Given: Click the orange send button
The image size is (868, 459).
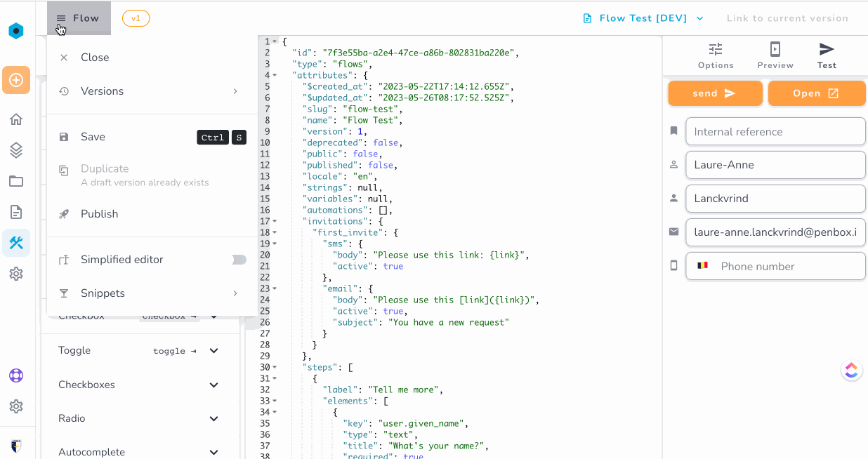Looking at the screenshot, I should pyautogui.click(x=715, y=93).
